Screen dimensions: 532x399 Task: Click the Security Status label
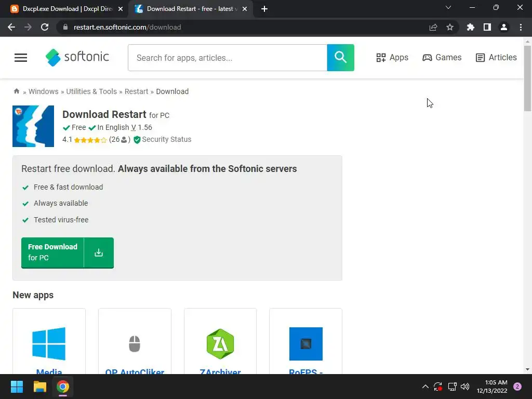coord(167,139)
